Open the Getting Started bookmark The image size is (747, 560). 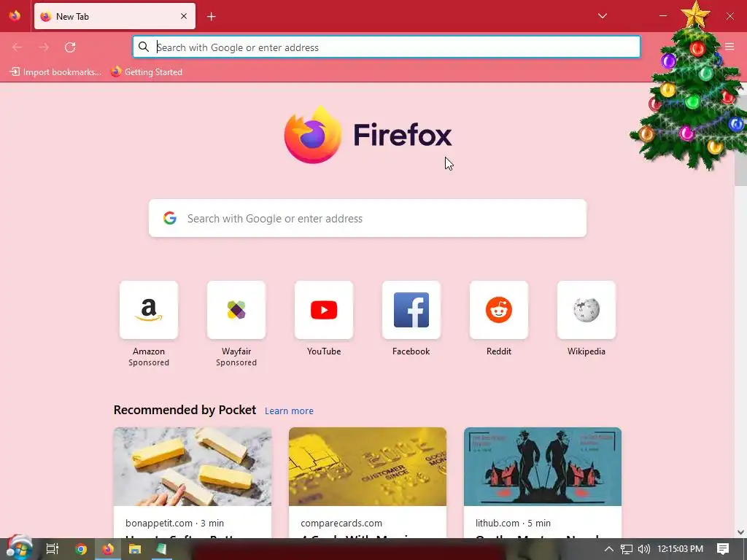[x=147, y=72]
